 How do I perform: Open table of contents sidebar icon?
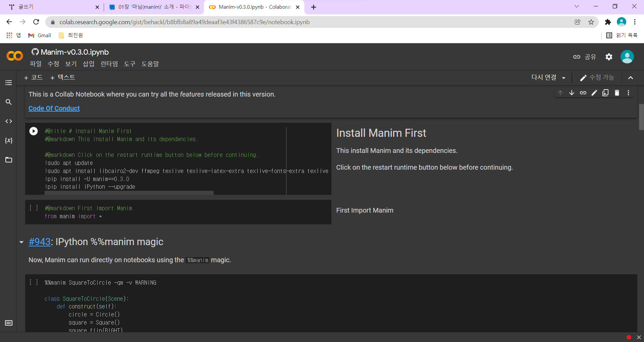9,82
